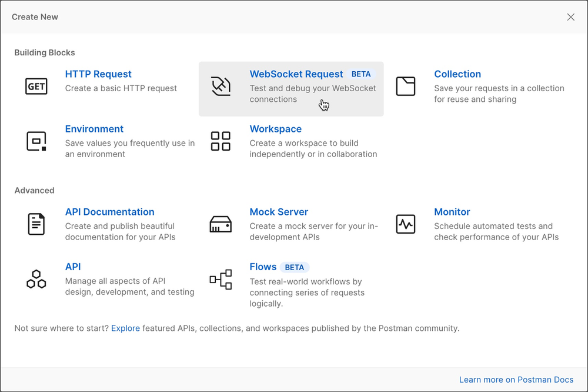Open Collection via its file icon
Screen dimensions: 588x392
coord(406,85)
